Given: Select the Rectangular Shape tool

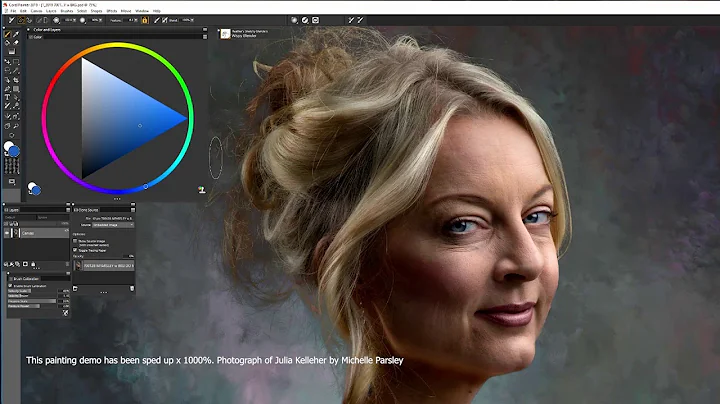Looking at the screenshot, I should pyautogui.click(x=16, y=89).
